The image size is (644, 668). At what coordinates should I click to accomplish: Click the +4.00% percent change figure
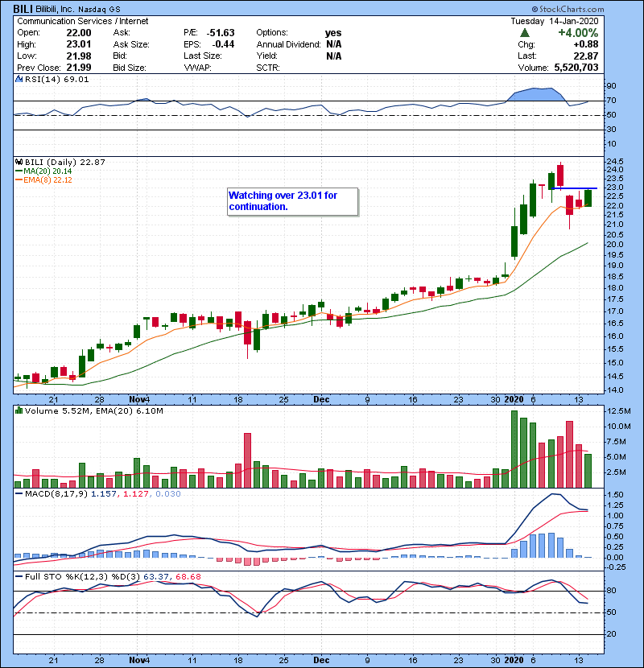click(578, 33)
